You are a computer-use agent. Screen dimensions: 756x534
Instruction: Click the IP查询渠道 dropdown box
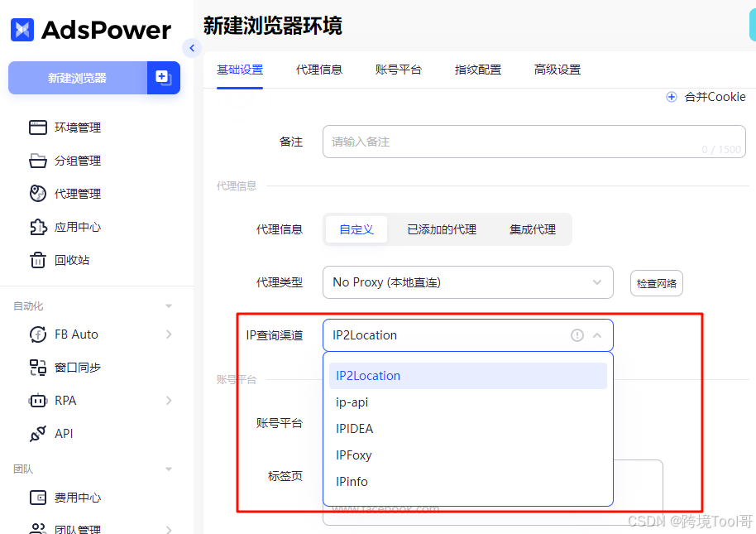click(467, 335)
